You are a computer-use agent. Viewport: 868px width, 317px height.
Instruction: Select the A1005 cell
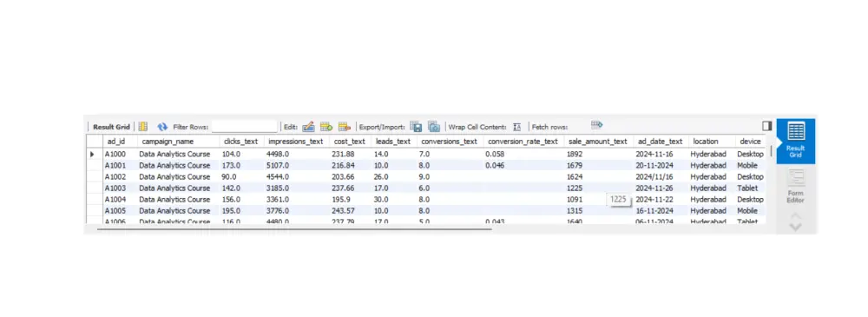(115, 210)
